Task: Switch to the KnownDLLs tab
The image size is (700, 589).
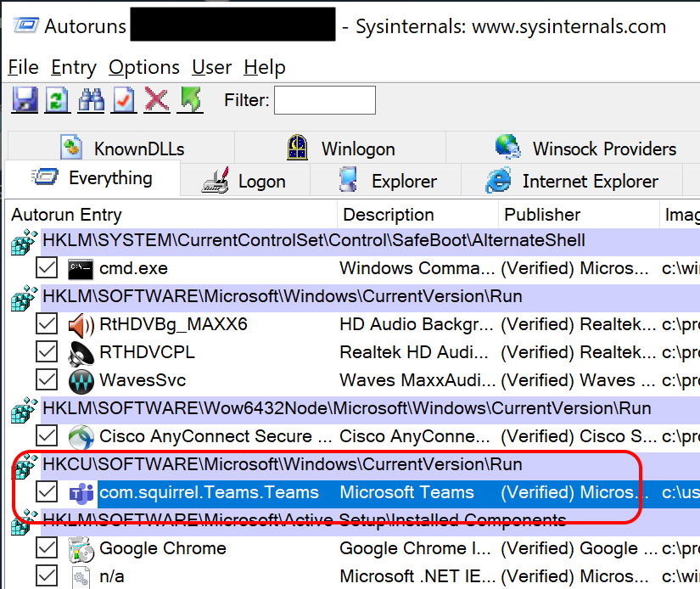Action: pos(121,148)
